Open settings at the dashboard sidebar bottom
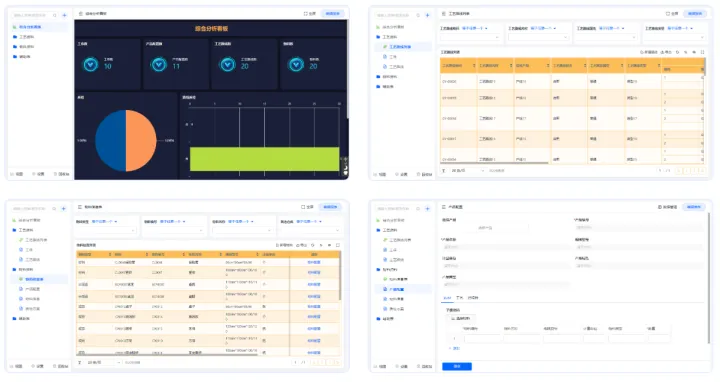720x382 pixels. pyautogui.click(x=38, y=174)
